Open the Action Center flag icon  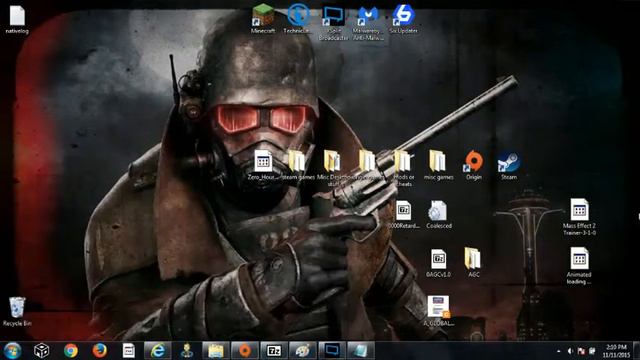coord(581,351)
